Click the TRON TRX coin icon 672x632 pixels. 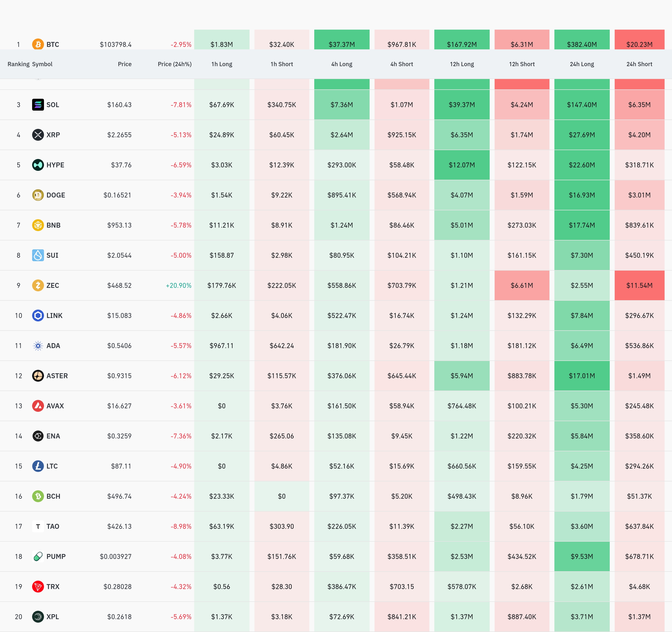38,586
